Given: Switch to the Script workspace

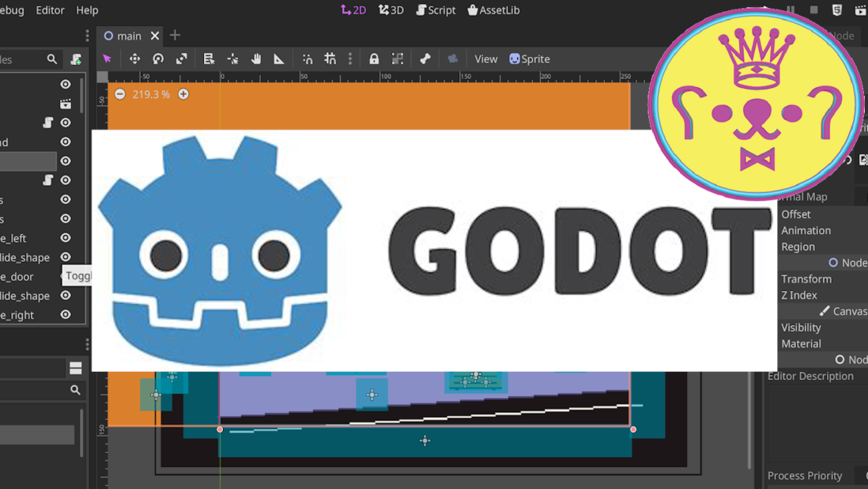Looking at the screenshot, I should (436, 10).
